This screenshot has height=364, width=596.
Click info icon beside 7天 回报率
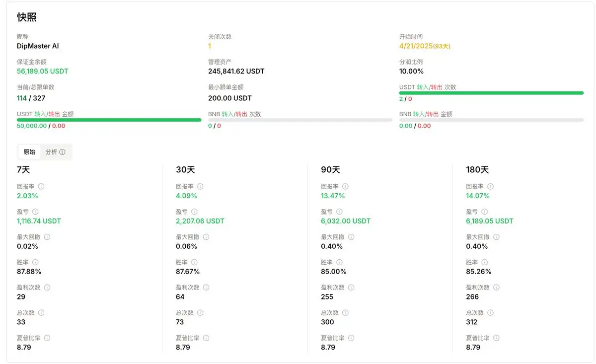41,186
